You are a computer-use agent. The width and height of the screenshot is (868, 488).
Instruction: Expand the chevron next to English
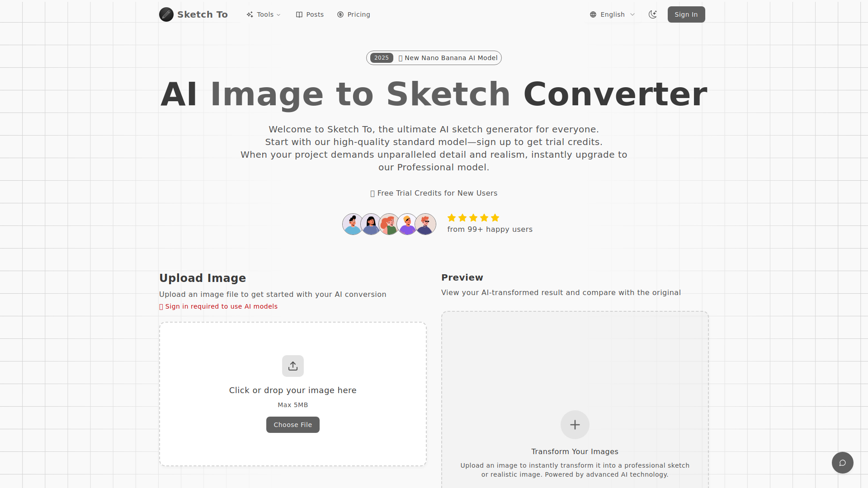pos(632,14)
